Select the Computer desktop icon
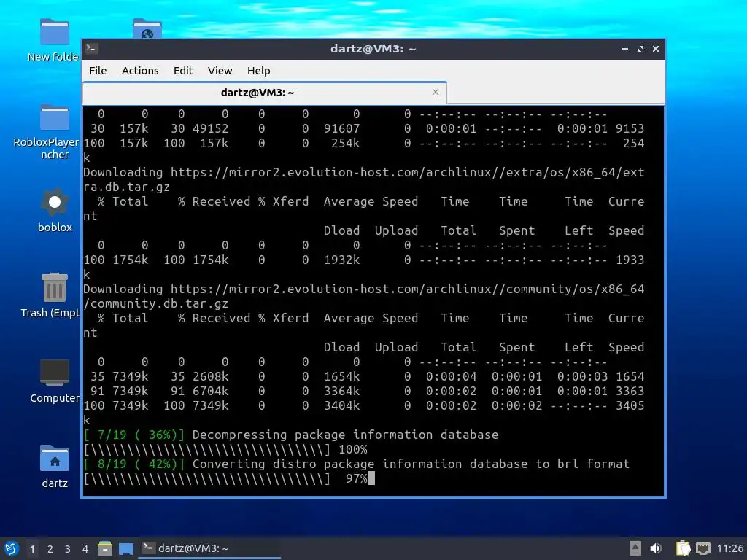Viewport: 747px width, 560px height. pos(55,381)
